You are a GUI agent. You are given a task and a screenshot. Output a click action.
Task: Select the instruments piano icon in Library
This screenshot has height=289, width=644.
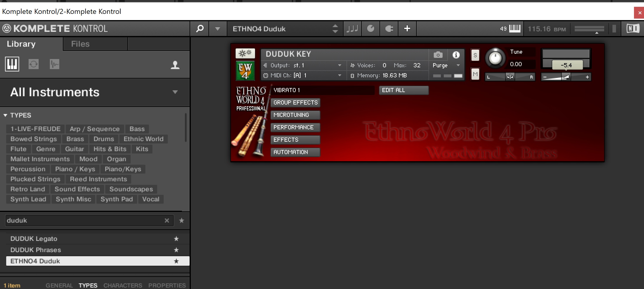coord(12,64)
